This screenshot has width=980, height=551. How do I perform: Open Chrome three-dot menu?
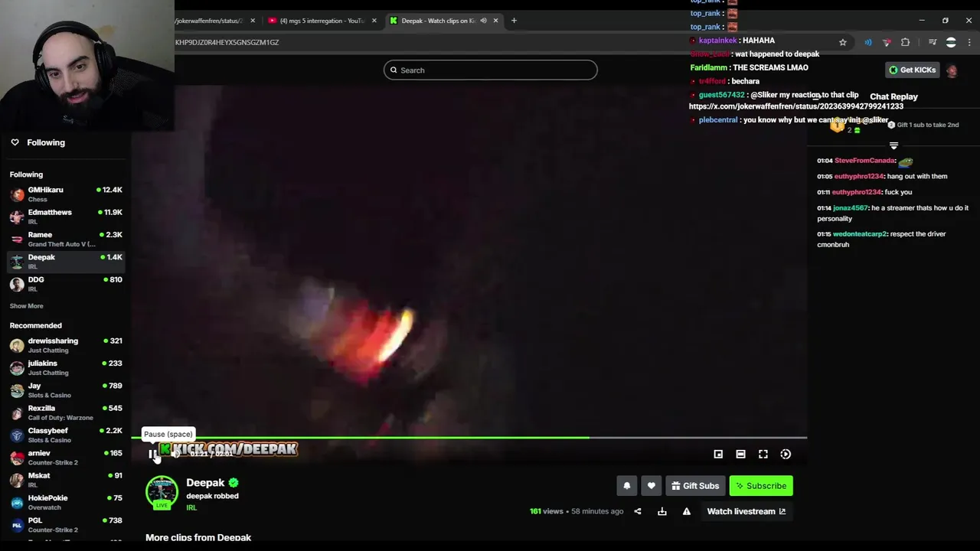pos(969,42)
